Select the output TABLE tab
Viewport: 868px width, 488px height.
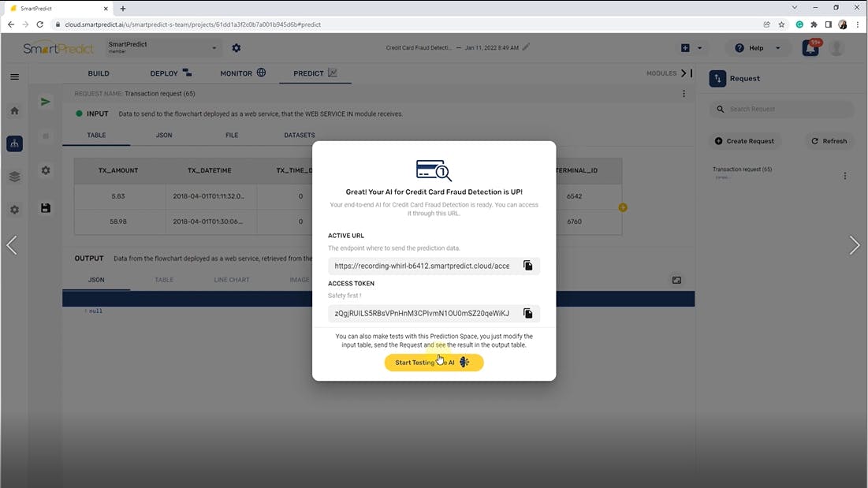coord(164,280)
